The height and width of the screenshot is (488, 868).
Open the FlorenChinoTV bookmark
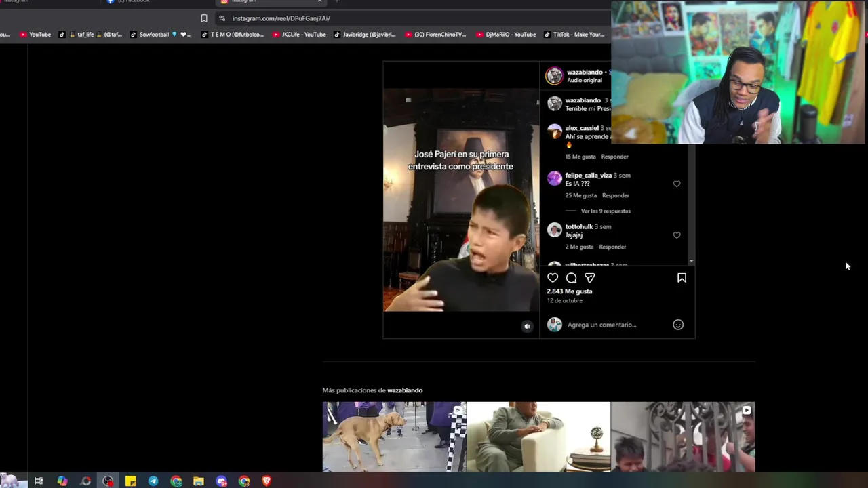tap(435, 35)
